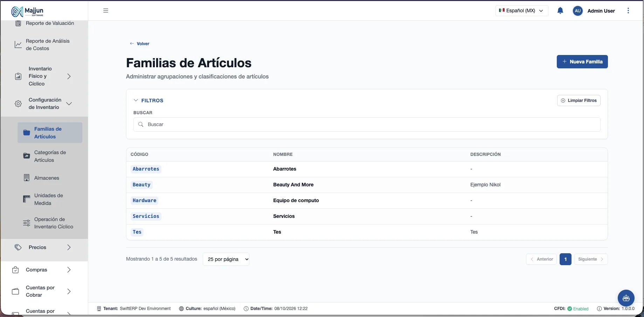Click the Cuentas por Cobrar wallet icon

pyautogui.click(x=15, y=291)
